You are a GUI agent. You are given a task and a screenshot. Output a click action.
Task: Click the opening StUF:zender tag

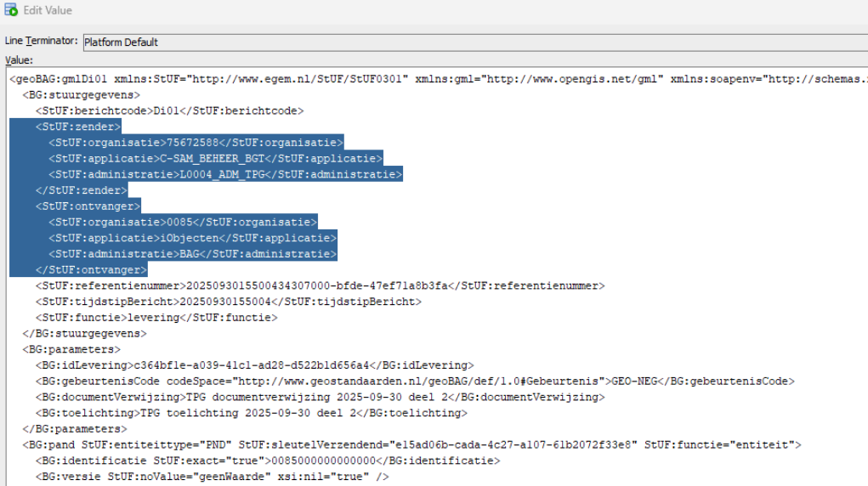point(78,127)
